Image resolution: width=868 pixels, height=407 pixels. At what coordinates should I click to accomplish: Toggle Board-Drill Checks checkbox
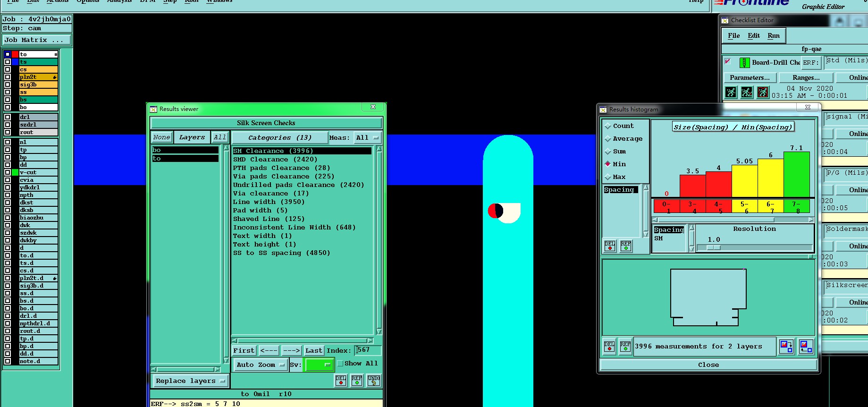click(728, 61)
